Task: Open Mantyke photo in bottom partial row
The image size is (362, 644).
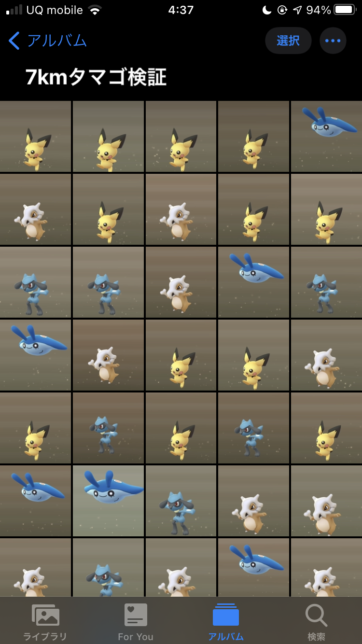Action: 253,568
